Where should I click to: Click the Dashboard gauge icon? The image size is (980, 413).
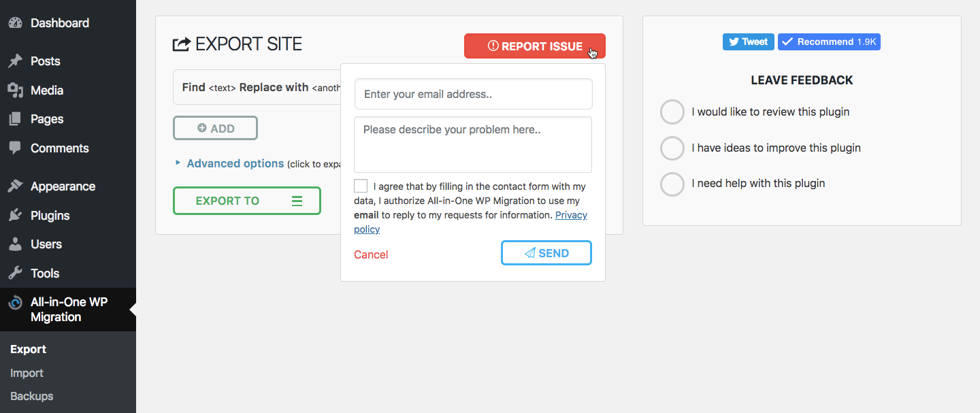(x=15, y=22)
